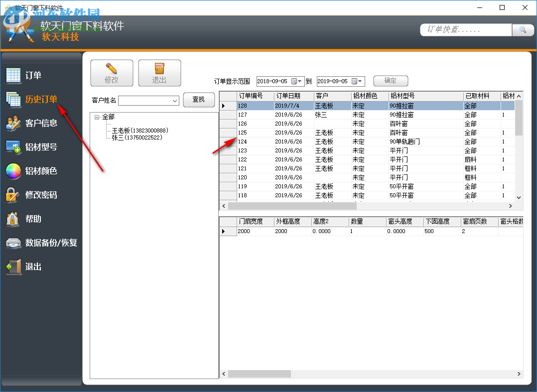Click 下固高度 column header
Image resolution: width=537 pixels, height=392 pixels.
(442, 222)
